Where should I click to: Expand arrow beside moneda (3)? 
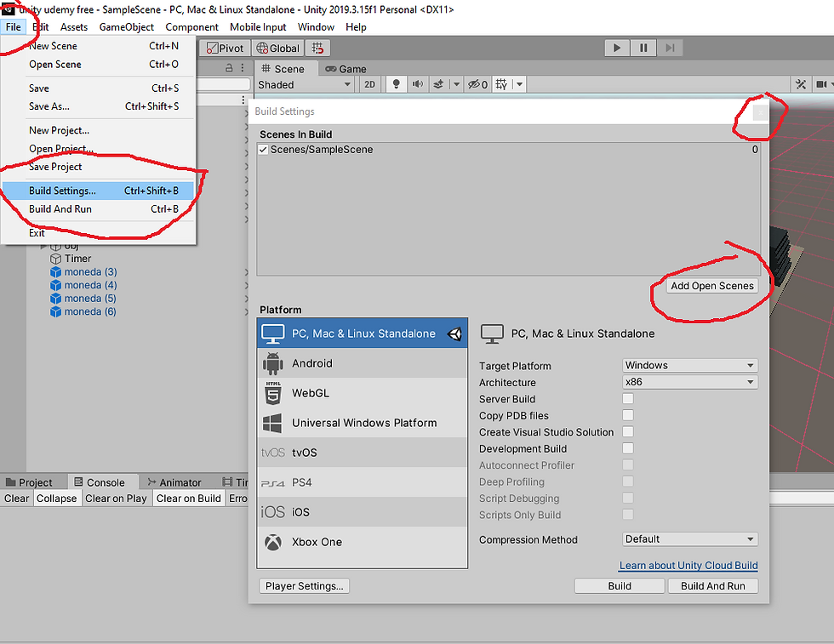click(x=246, y=271)
